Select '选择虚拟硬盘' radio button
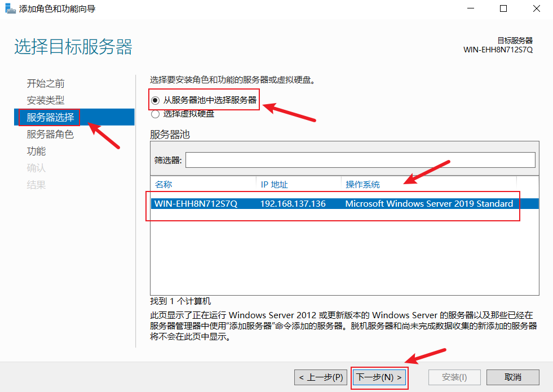The image size is (553, 392). click(155, 114)
